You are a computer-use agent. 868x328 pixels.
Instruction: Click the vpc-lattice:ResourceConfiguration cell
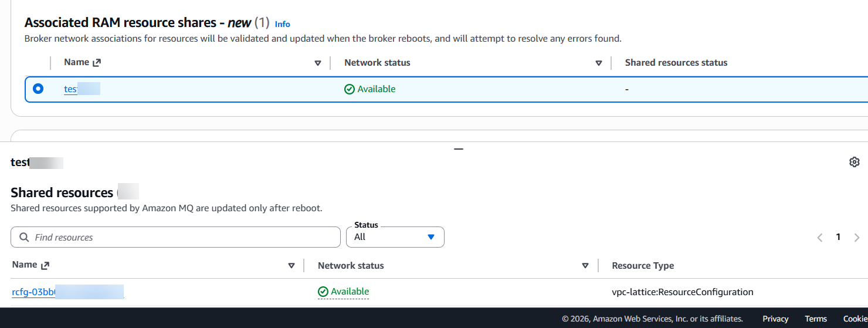(x=683, y=292)
